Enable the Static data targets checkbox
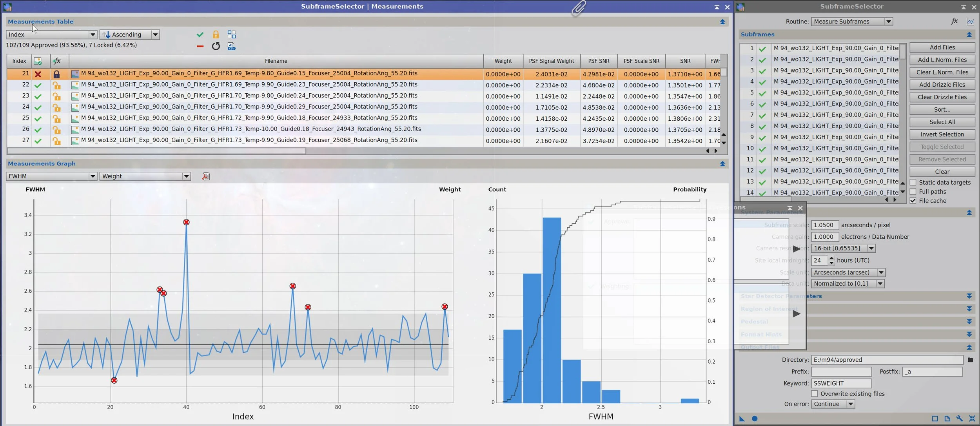The image size is (980, 426). 913,182
